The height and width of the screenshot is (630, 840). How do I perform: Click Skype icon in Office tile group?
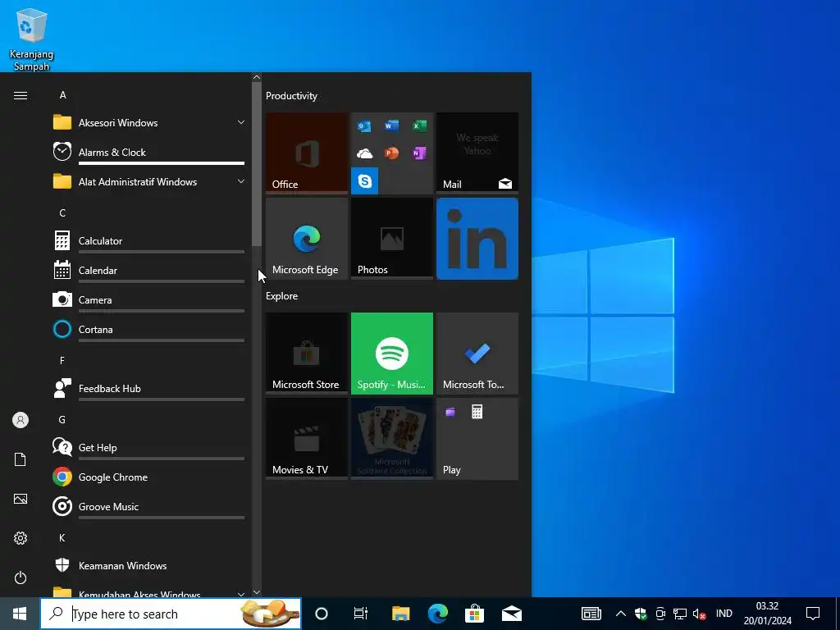[365, 181]
